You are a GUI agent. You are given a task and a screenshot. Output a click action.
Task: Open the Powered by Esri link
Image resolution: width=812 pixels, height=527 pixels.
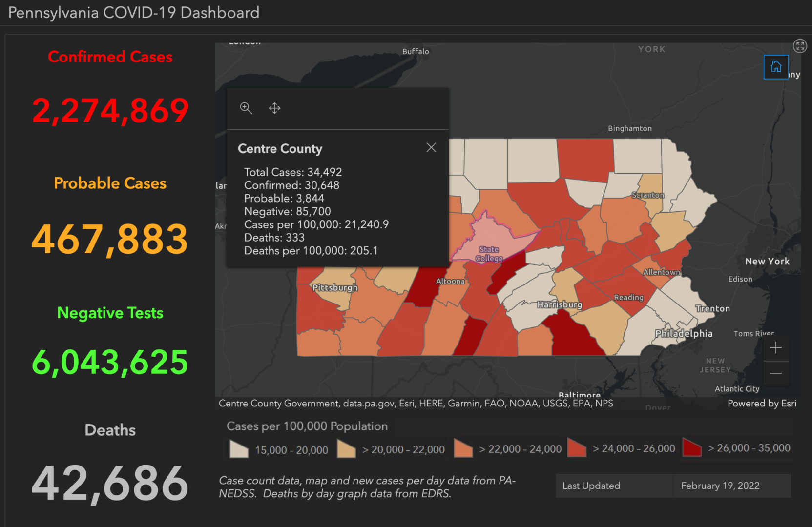click(x=762, y=404)
